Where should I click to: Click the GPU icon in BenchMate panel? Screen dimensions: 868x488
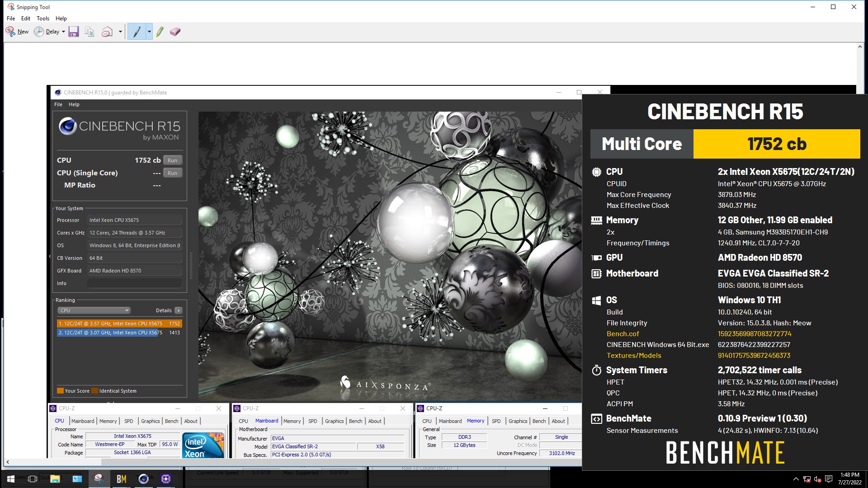point(596,258)
